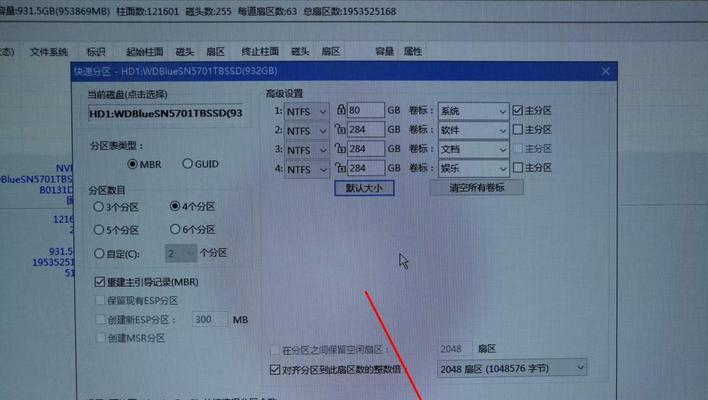The height and width of the screenshot is (400, 708).
Task: Click current disk selector HD1:WDBlueSN5701TBSSD
Action: (167, 113)
